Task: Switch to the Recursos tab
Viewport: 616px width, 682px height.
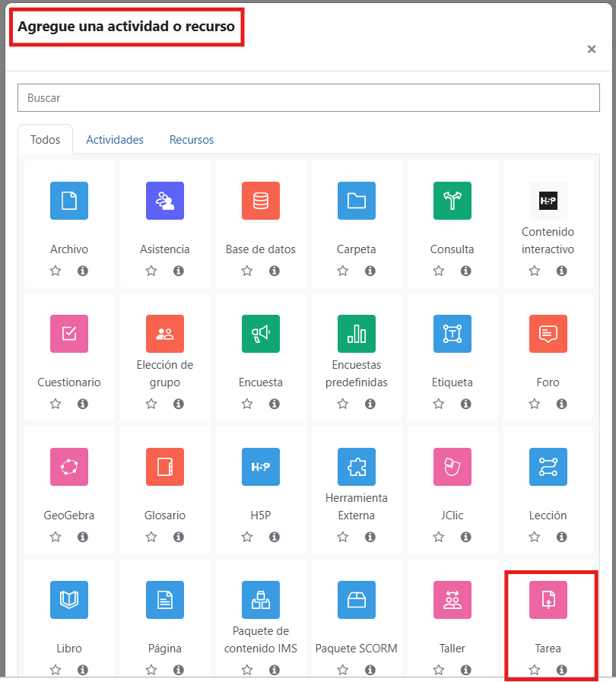Action: pos(192,140)
